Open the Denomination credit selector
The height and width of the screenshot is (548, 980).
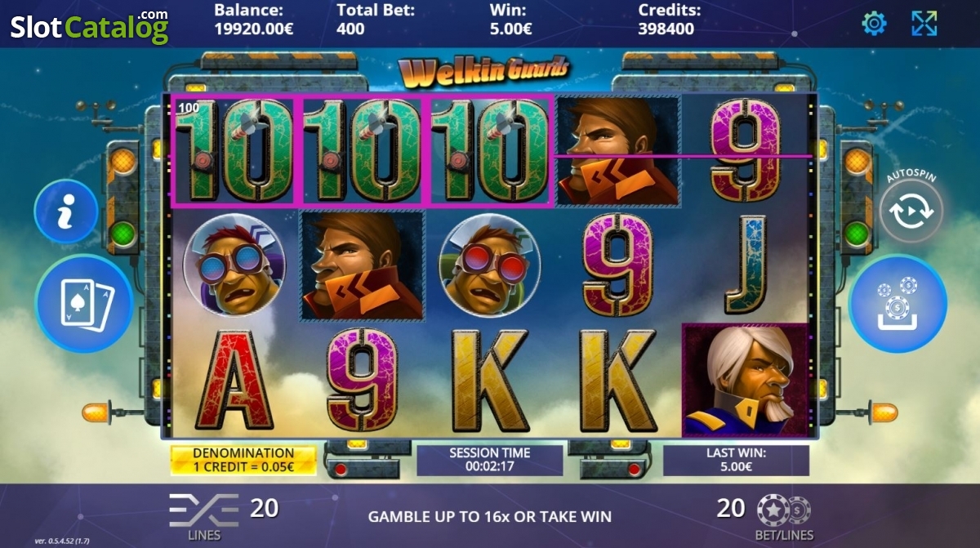(243, 461)
